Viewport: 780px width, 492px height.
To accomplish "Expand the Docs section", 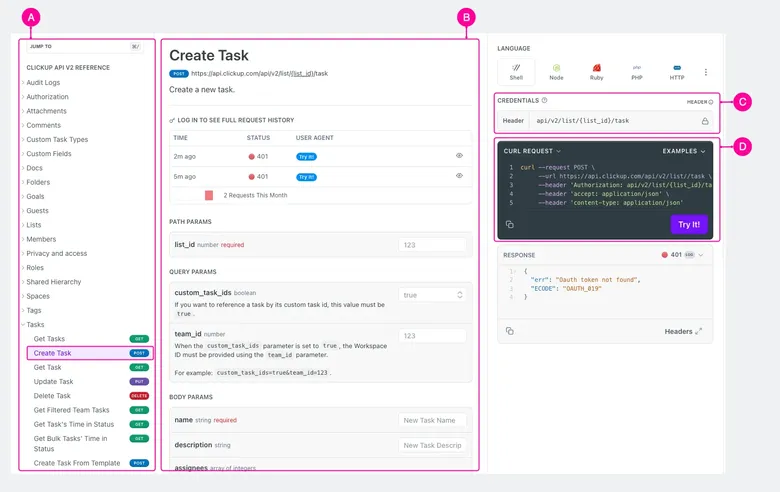I will pos(34,168).
